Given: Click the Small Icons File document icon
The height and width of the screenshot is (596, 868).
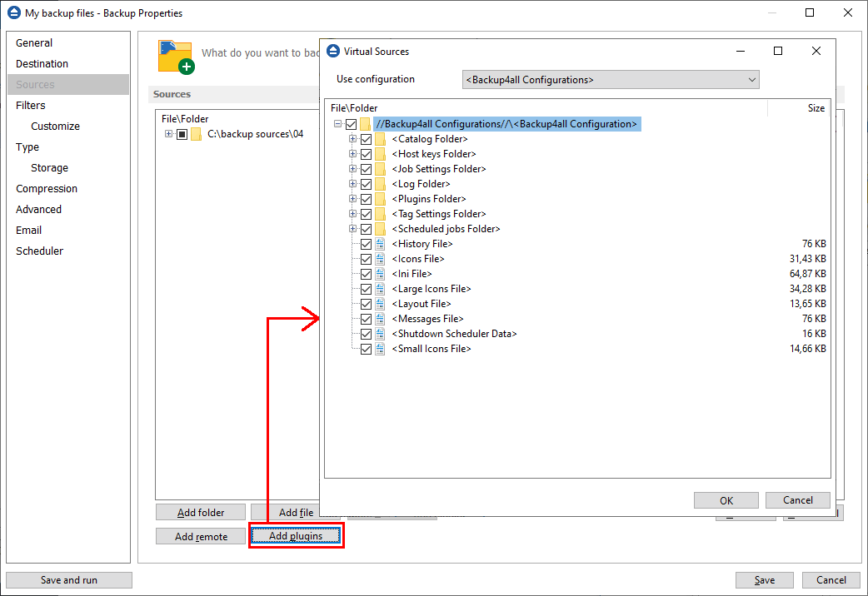Looking at the screenshot, I should click(x=380, y=349).
